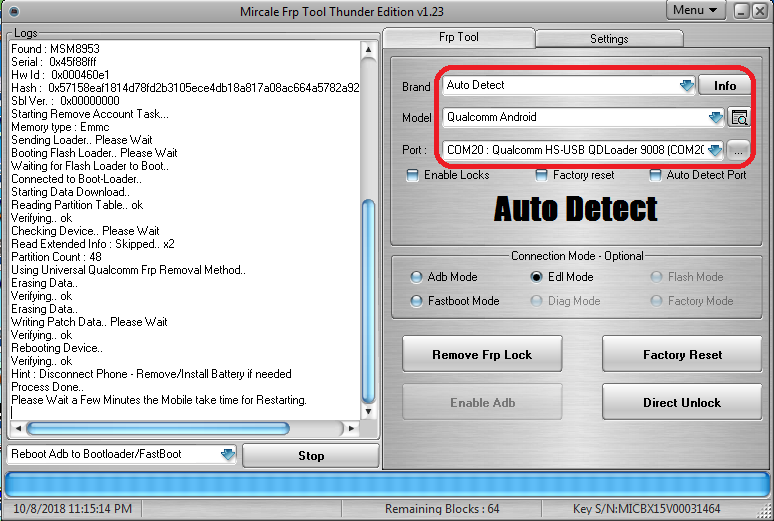Click 'Found : MSM8953' log line
Screen dimensions: 774x521
click(55, 49)
